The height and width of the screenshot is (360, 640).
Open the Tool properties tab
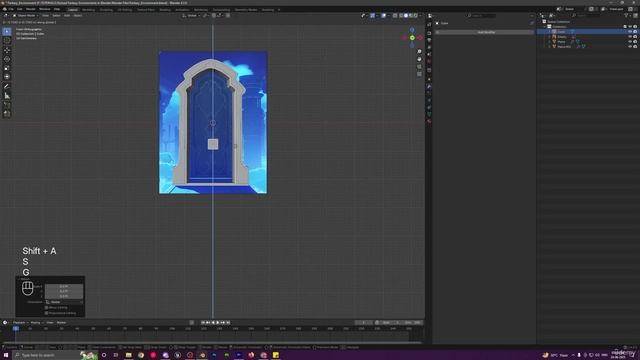pos(429,24)
